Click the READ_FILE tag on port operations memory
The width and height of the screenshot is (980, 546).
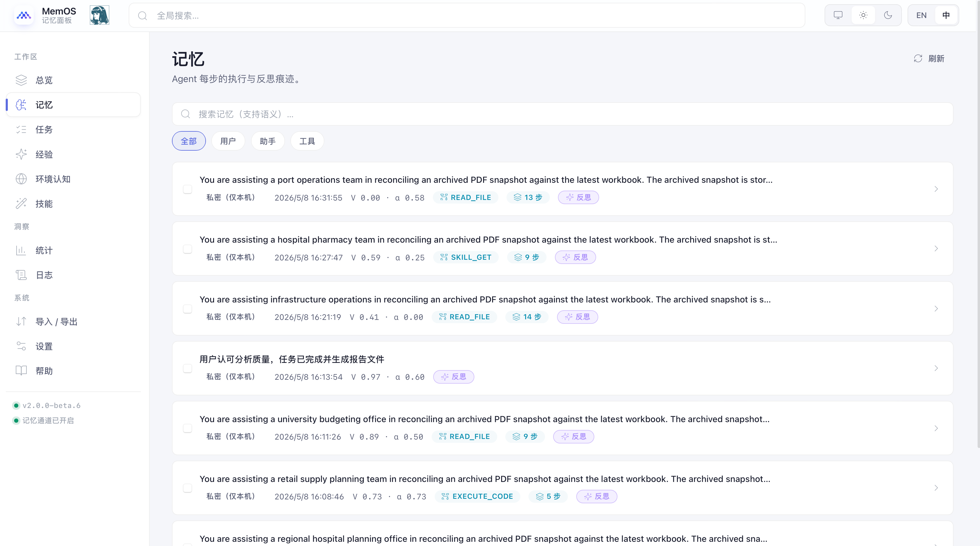(x=466, y=198)
